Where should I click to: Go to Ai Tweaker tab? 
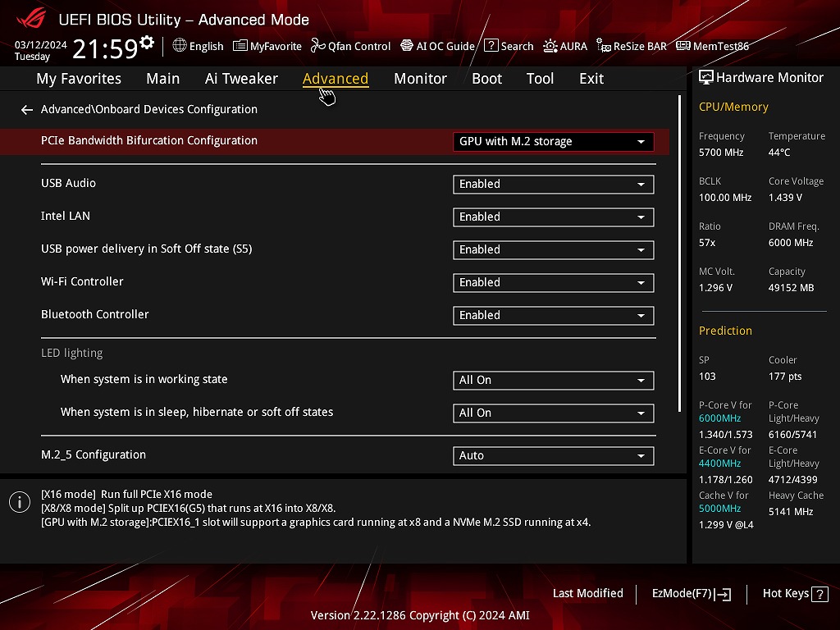pos(241,79)
